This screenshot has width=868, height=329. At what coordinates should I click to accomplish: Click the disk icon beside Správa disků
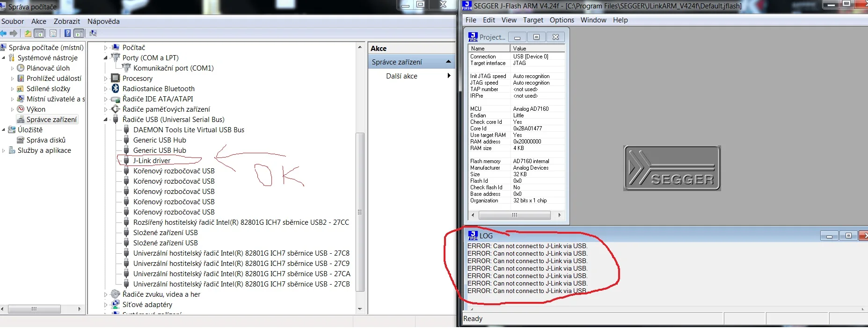(x=21, y=140)
